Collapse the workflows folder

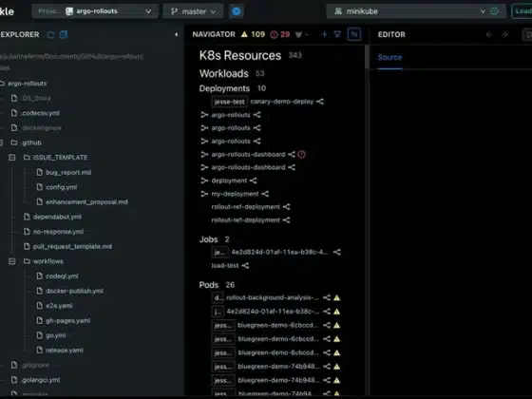point(11,261)
